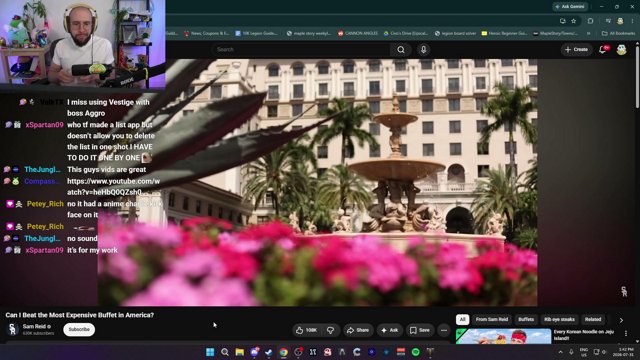The width and height of the screenshot is (640, 360).
Task: Show more filter chips with right chevron
Action: click(621, 320)
